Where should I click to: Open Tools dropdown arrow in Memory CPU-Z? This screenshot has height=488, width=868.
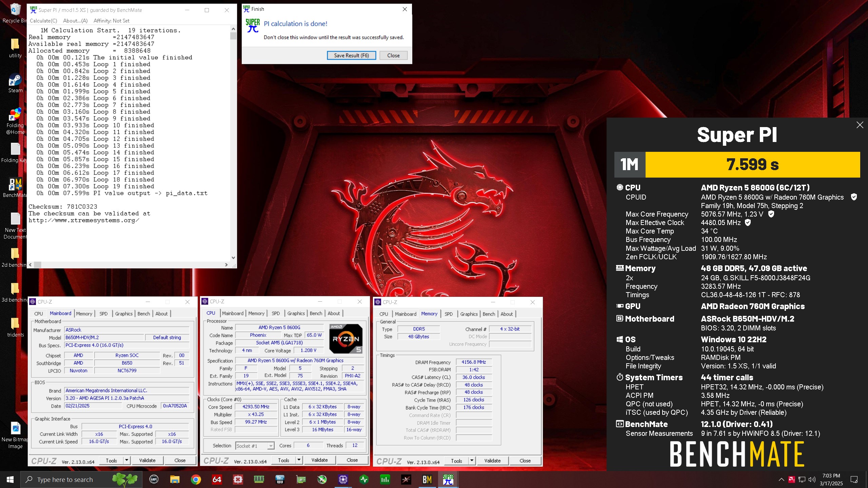point(472,461)
